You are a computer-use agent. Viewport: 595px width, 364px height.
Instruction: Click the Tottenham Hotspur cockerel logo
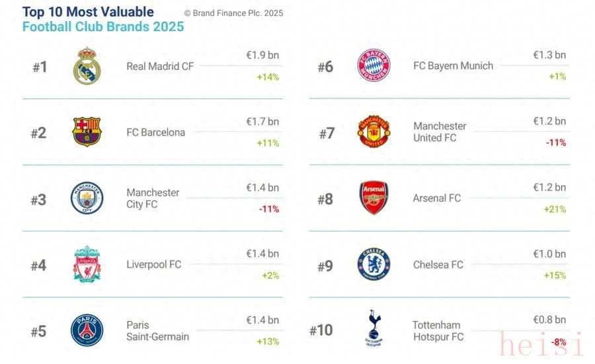[374, 328]
